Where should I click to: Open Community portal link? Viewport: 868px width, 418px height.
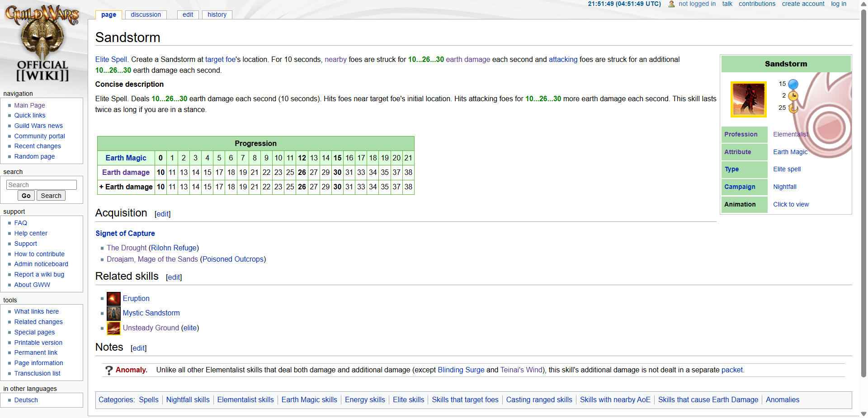pyautogui.click(x=39, y=136)
